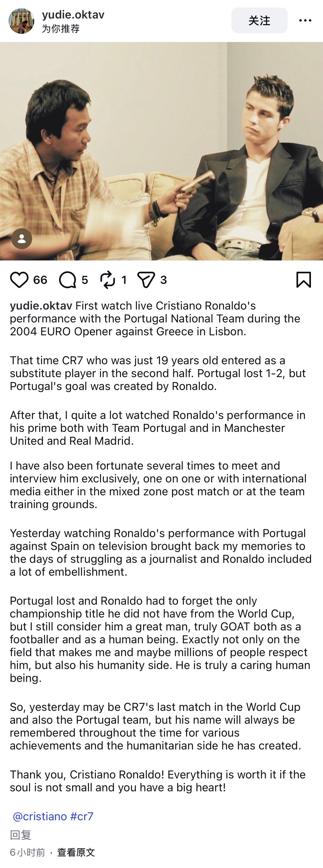View the 5 comments count
Viewport: 323px width, 868px height.
pos(85,280)
